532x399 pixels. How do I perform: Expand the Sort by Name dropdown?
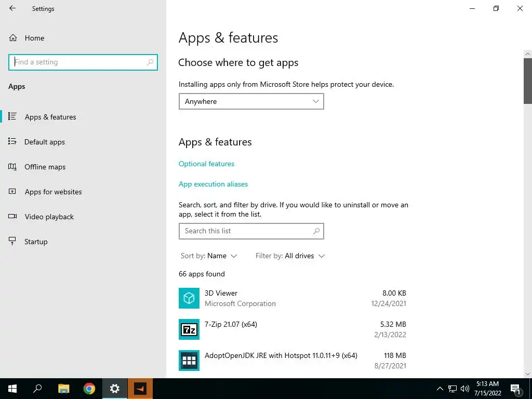pyautogui.click(x=209, y=256)
